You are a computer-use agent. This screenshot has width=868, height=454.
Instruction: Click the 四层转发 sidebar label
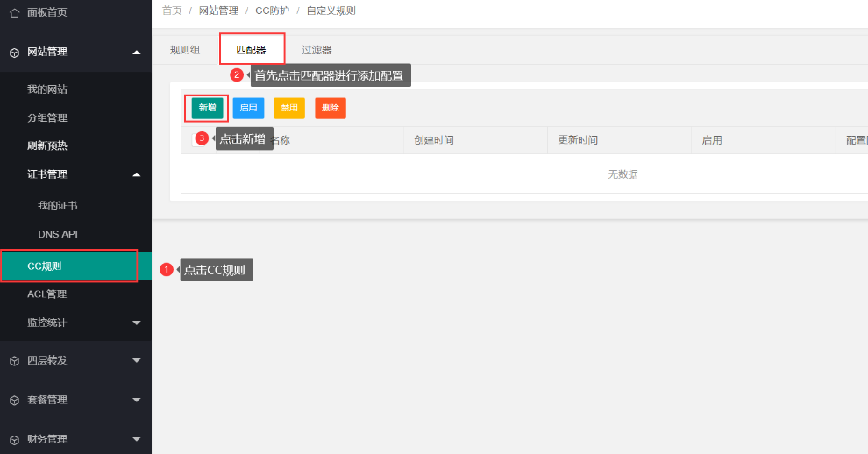coord(47,360)
